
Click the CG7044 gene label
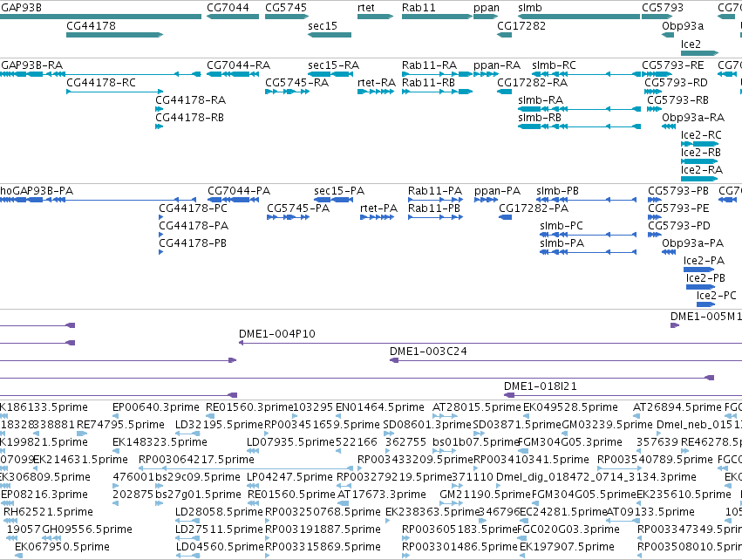[x=228, y=8]
